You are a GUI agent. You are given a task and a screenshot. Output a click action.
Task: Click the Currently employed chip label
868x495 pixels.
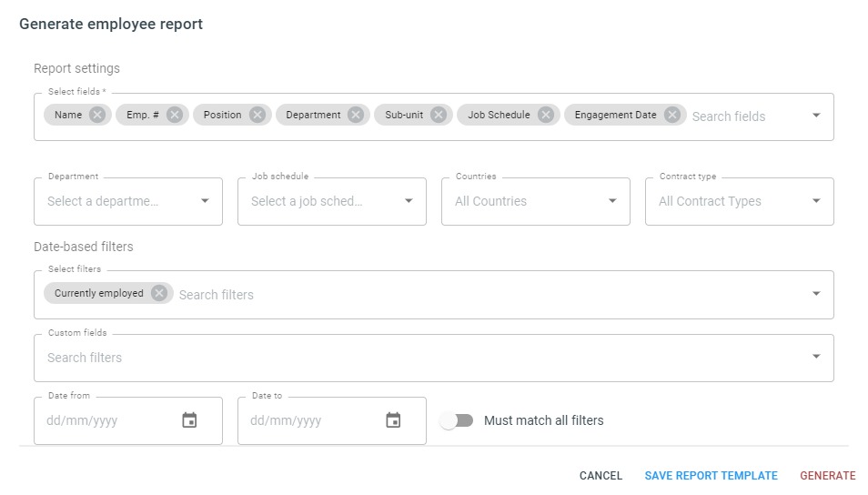(98, 293)
